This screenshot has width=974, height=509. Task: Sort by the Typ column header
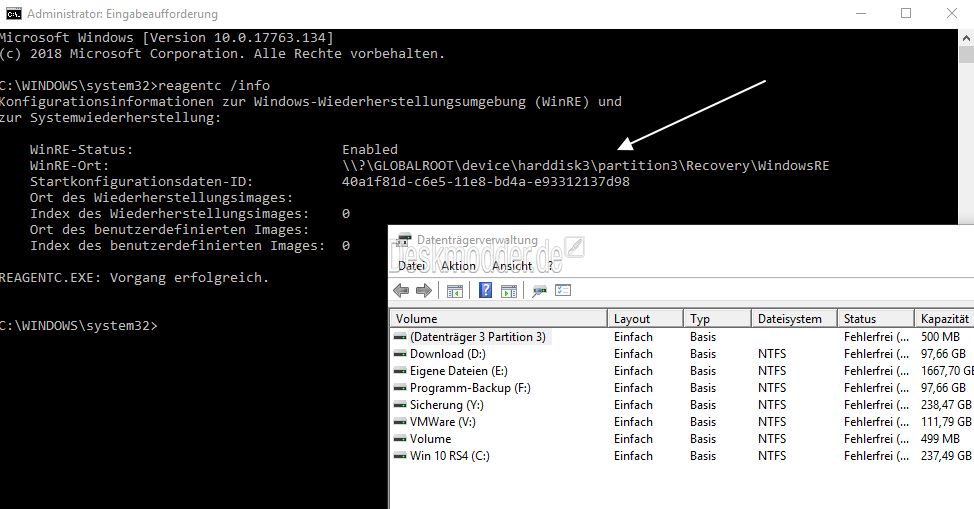[717, 318]
